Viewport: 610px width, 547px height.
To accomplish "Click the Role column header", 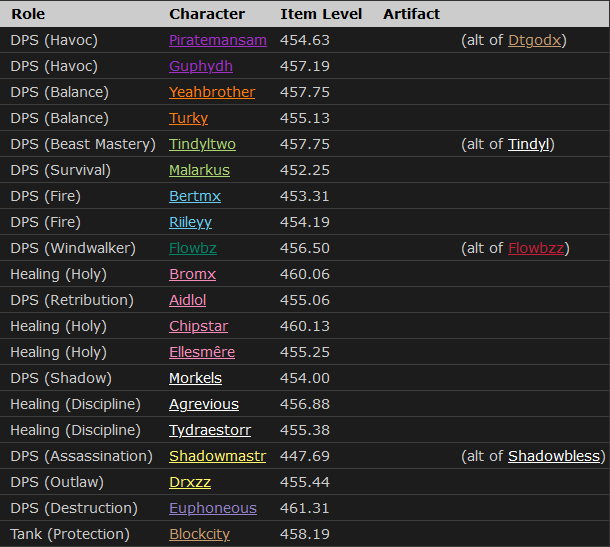I will tap(27, 14).
